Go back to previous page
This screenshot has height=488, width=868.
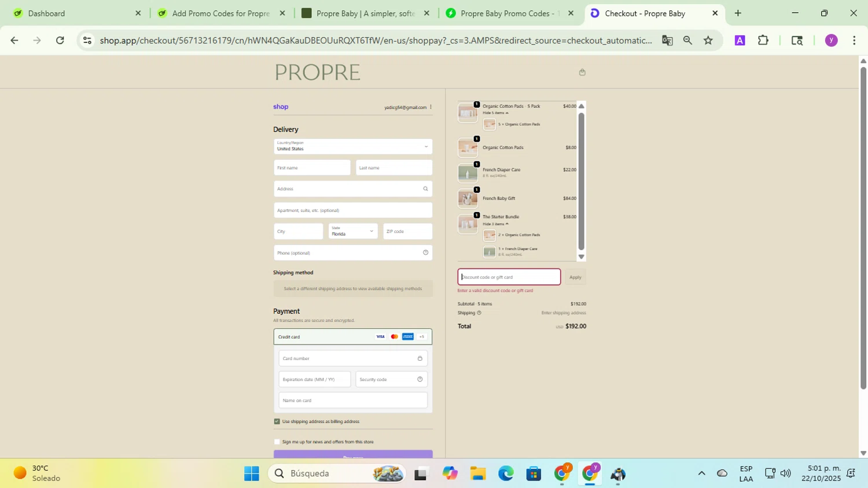[x=14, y=41]
